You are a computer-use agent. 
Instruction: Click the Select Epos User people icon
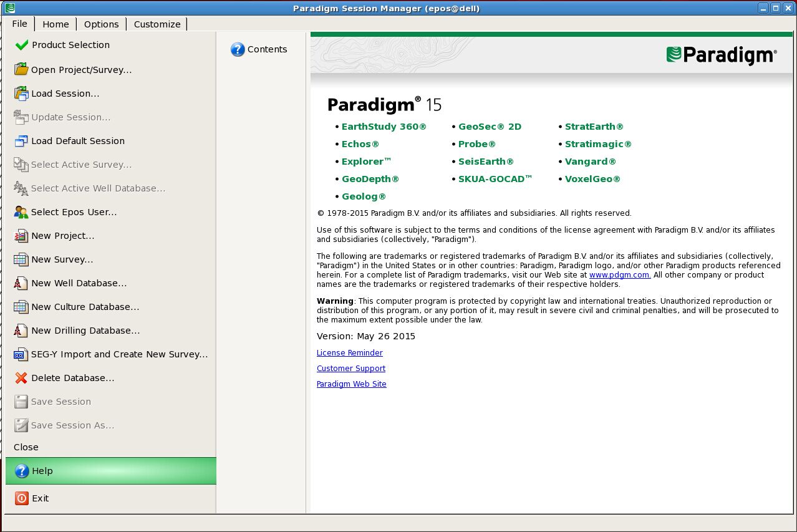(21, 212)
